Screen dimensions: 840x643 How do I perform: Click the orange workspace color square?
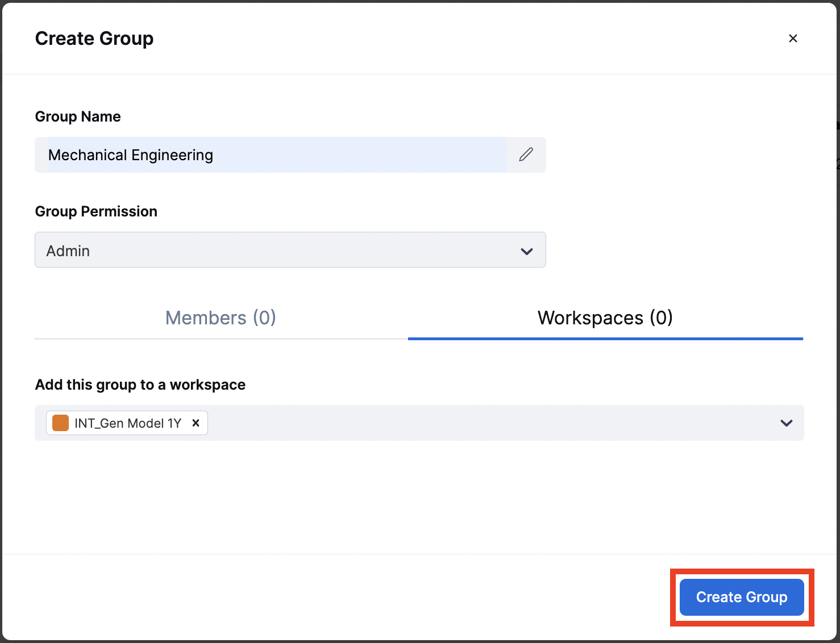click(x=60, y=423)
